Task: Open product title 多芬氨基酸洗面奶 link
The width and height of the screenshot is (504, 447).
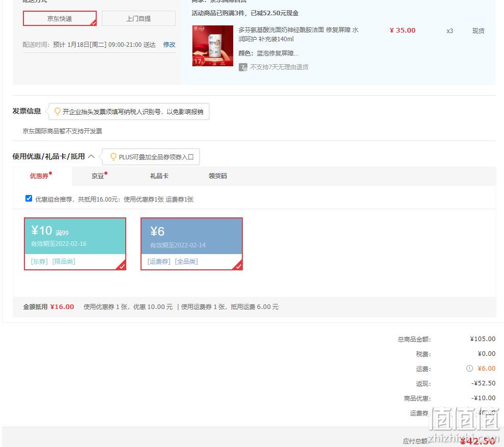Action: click(298, 35)
